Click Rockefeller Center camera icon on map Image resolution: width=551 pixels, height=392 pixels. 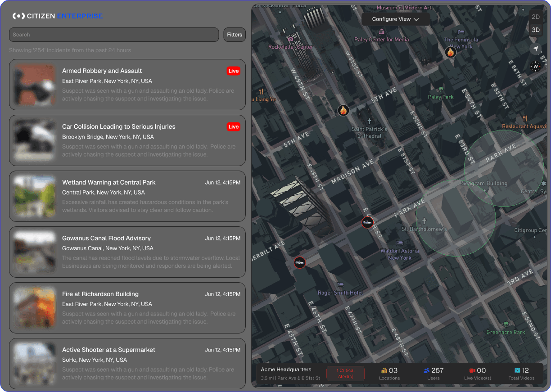pos(290,40)
